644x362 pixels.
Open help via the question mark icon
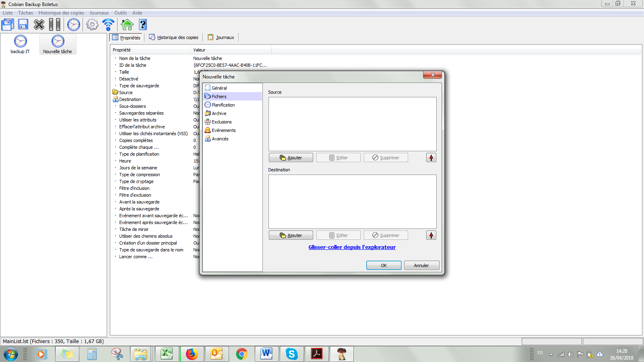143,25
